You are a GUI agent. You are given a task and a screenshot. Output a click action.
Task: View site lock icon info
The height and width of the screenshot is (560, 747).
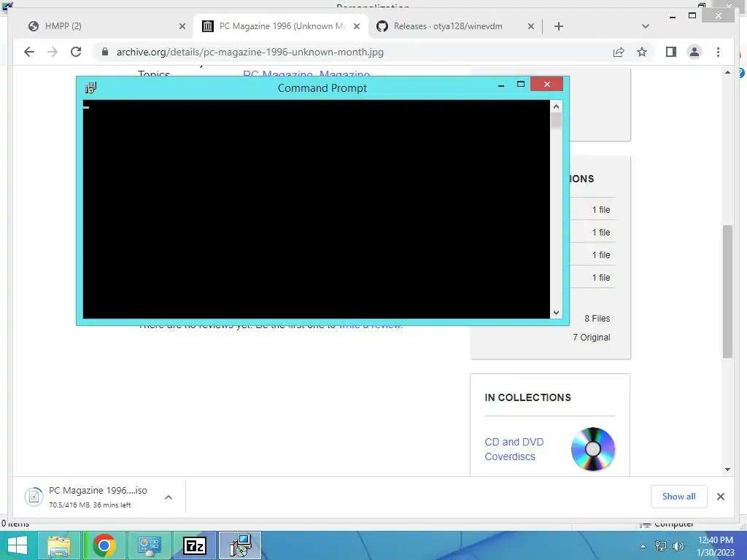coord(105,52)
